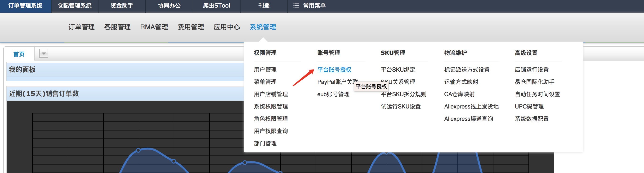Viewport: 644px width, 173px height.
Task: Click the hamburger icon beside 常用菜单
Action: click(296, 5)
